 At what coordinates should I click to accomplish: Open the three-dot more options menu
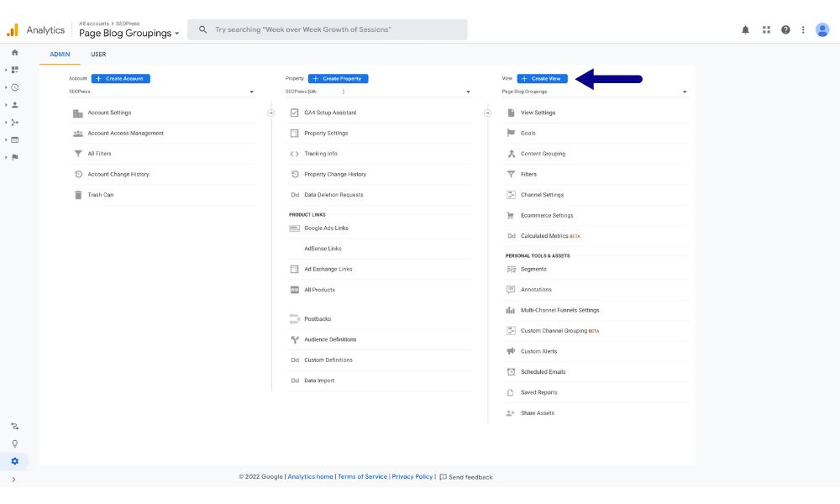(803, 30)
